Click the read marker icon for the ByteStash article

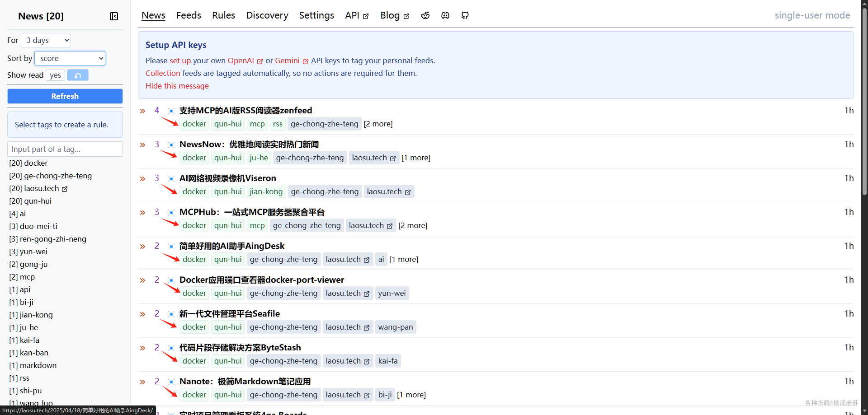point(171,348)
